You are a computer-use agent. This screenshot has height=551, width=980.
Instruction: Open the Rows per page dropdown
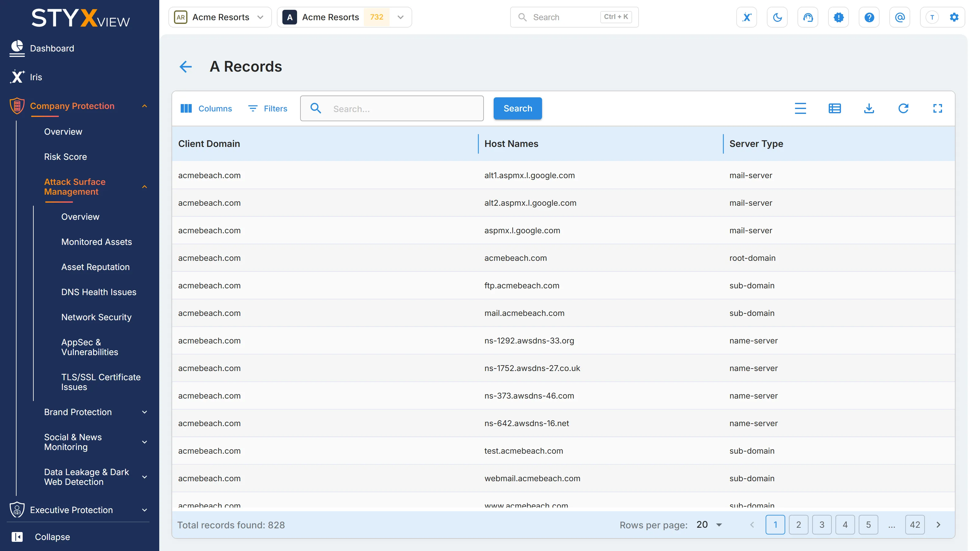point(709,525)
